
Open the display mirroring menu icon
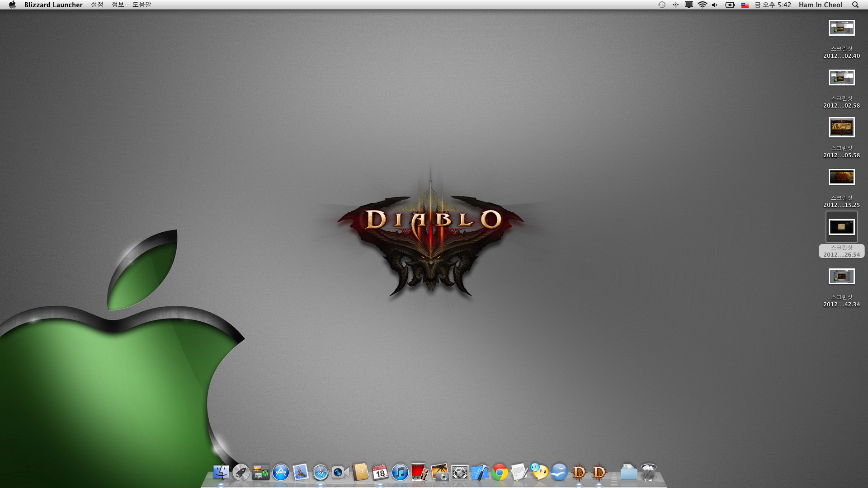pos(689,5)
